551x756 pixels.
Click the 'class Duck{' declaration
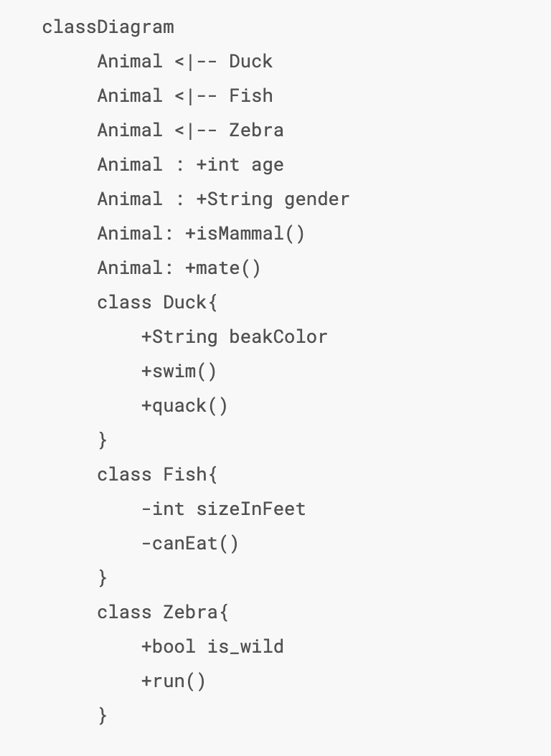click(x=157, y=303)
